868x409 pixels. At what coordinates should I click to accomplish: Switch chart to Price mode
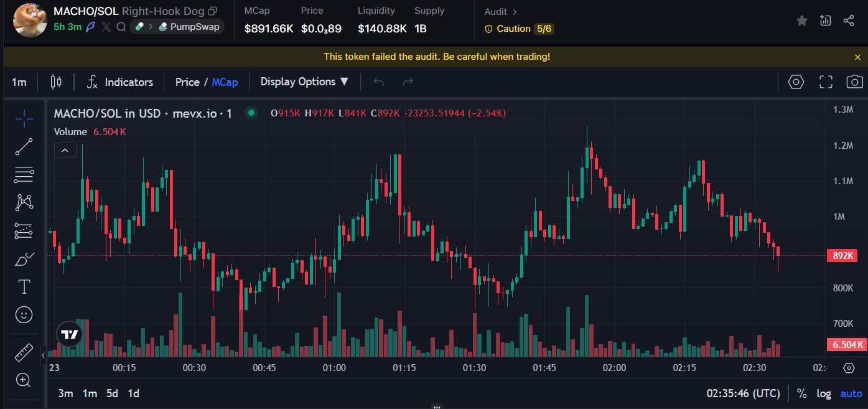(187, 82)
